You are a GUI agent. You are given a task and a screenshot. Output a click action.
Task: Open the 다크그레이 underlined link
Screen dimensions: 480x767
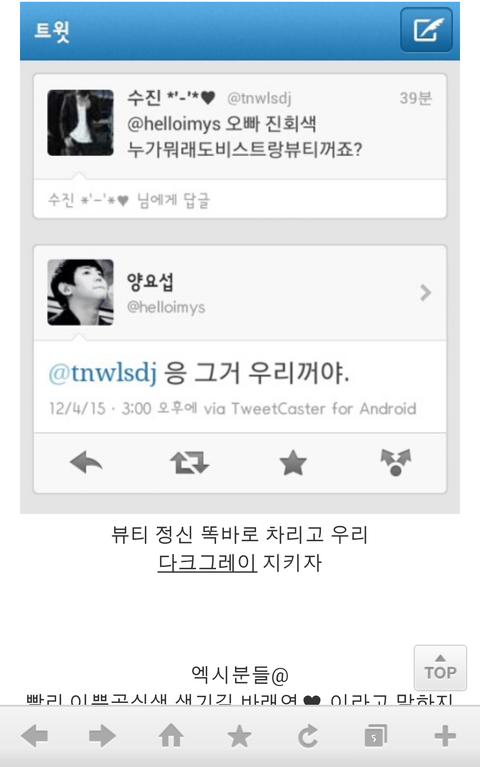point(207,563)
